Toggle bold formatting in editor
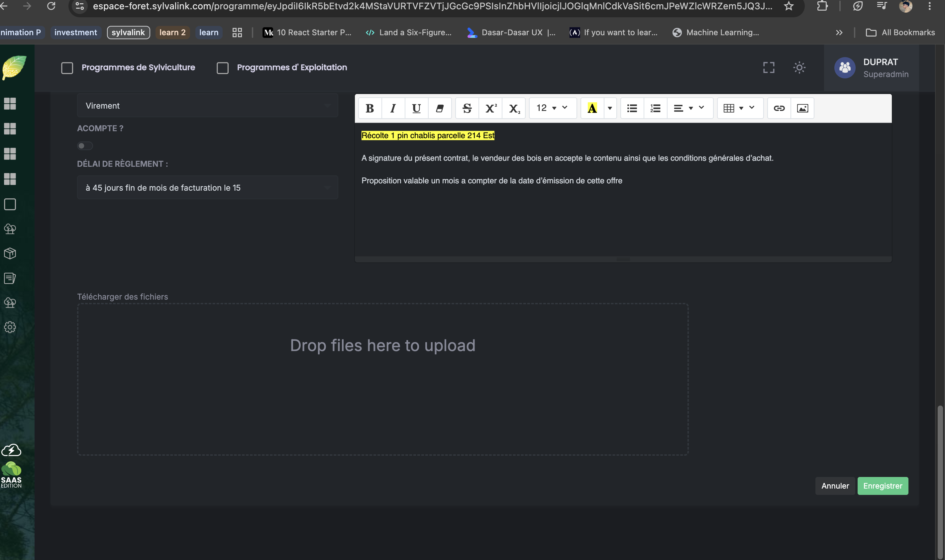 pos(370,108)
